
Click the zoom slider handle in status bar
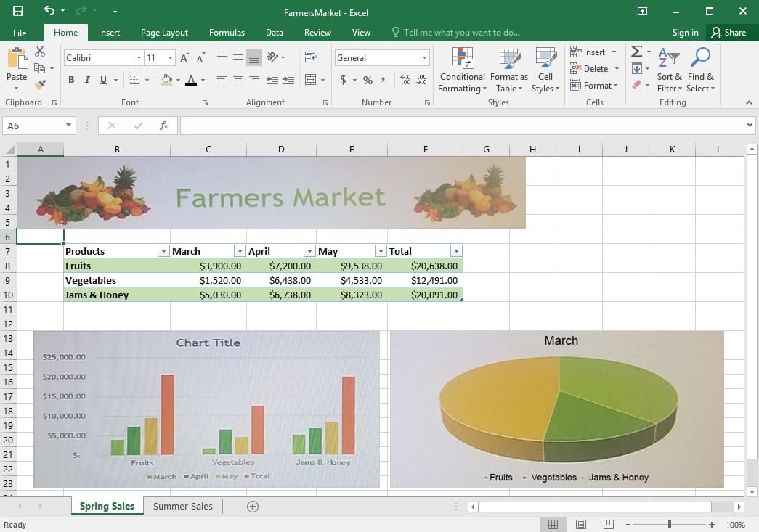[x=669, y=524]
